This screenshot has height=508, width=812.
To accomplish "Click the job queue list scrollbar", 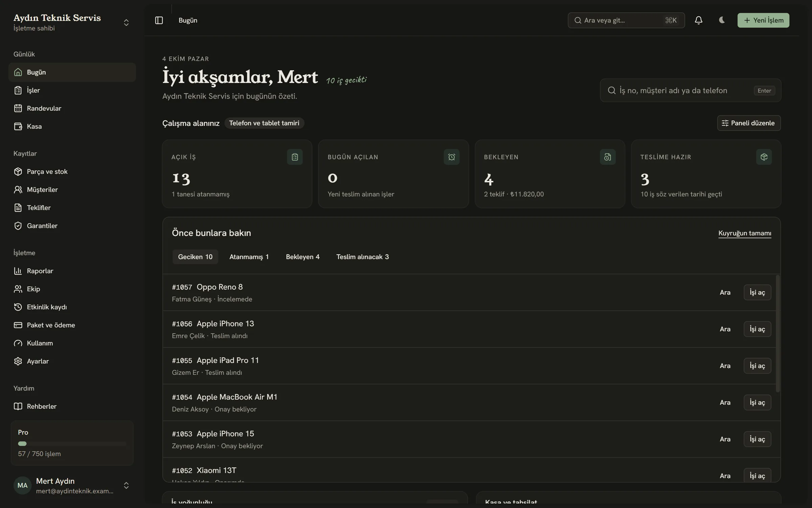I will 778,334.
